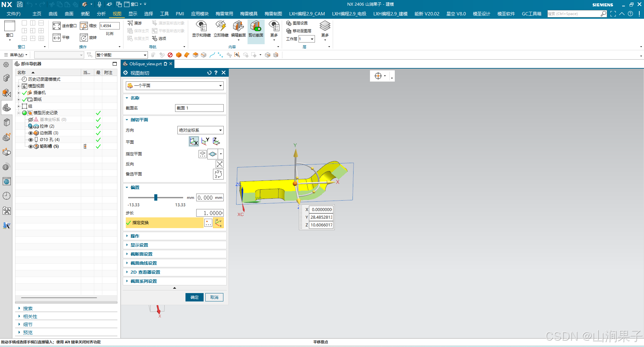Toggle visibility of 矩形槽 (5) feature

(31, 146)
